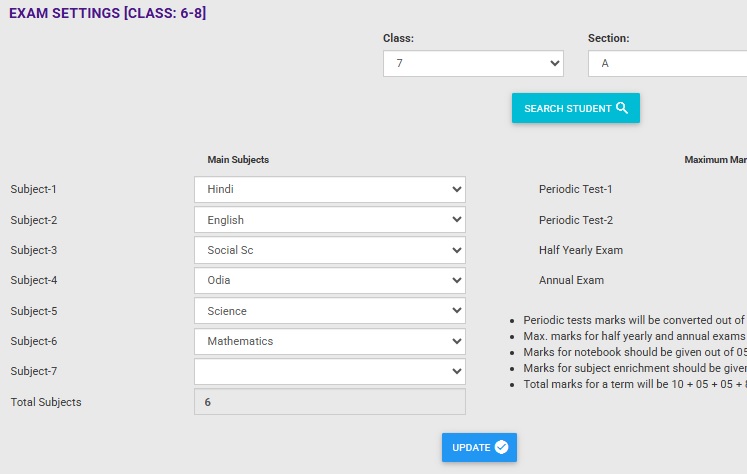Click the checkmark icon on Update button

tap(501, 447)
